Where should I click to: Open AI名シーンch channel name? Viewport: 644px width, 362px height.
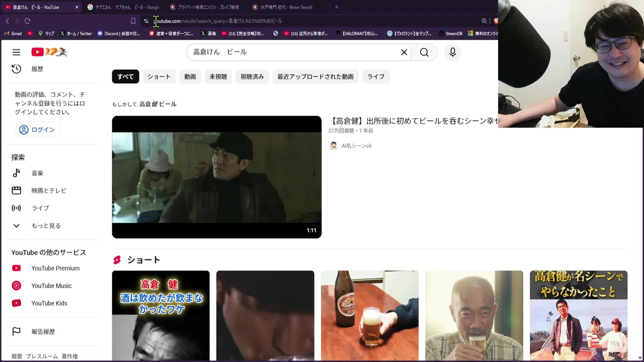(357, 146)
